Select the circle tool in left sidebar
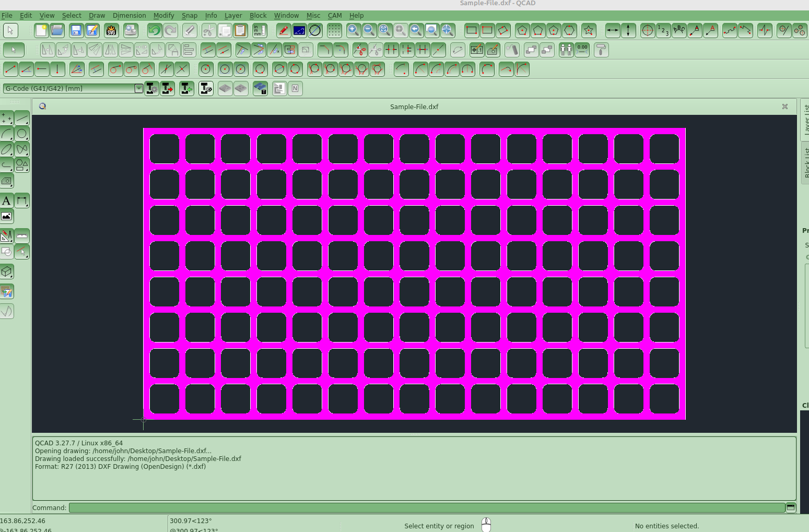The image size is (809, 532). pos(22,134)
